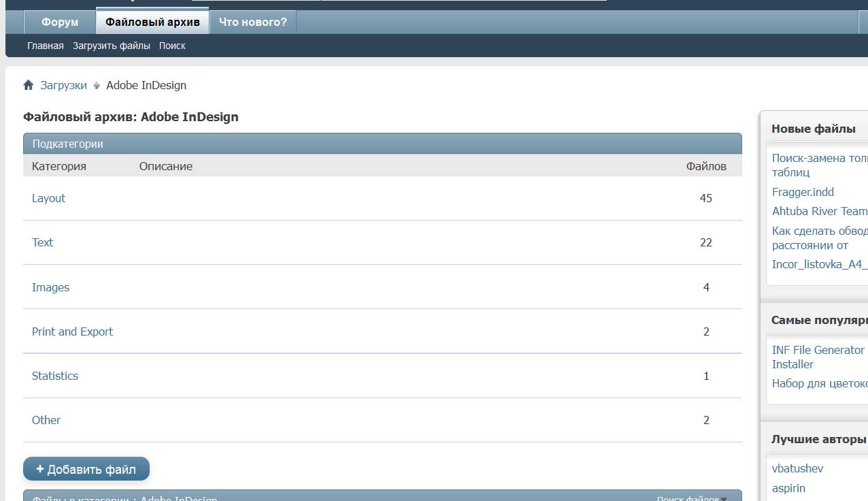Switch to the Что нового? tab
Screen dimensions: 868x501
coord(253,22)
